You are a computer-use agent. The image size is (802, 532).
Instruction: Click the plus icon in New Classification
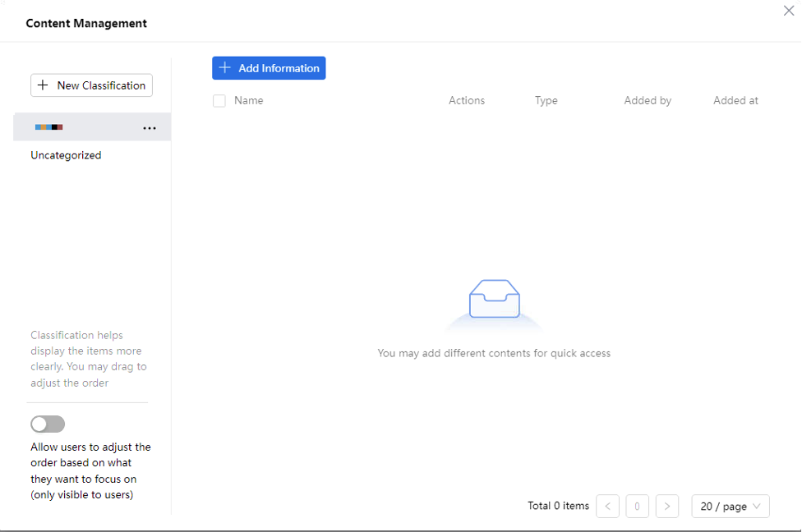[44, 85]
